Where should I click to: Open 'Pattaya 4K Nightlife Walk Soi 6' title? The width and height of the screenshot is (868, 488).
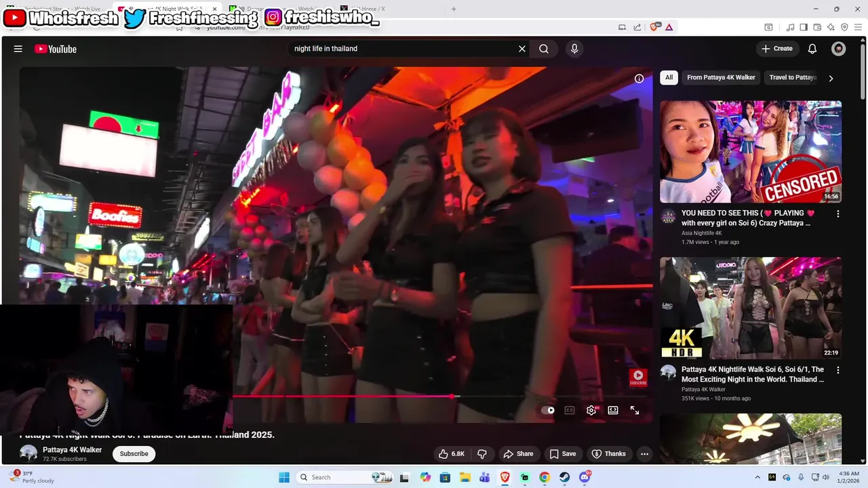[x=753, y=374]
